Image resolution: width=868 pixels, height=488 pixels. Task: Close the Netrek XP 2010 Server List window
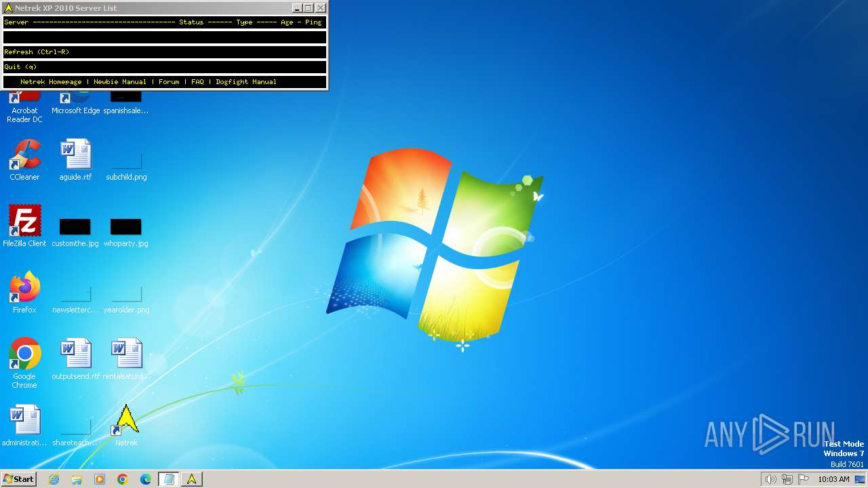321,8
